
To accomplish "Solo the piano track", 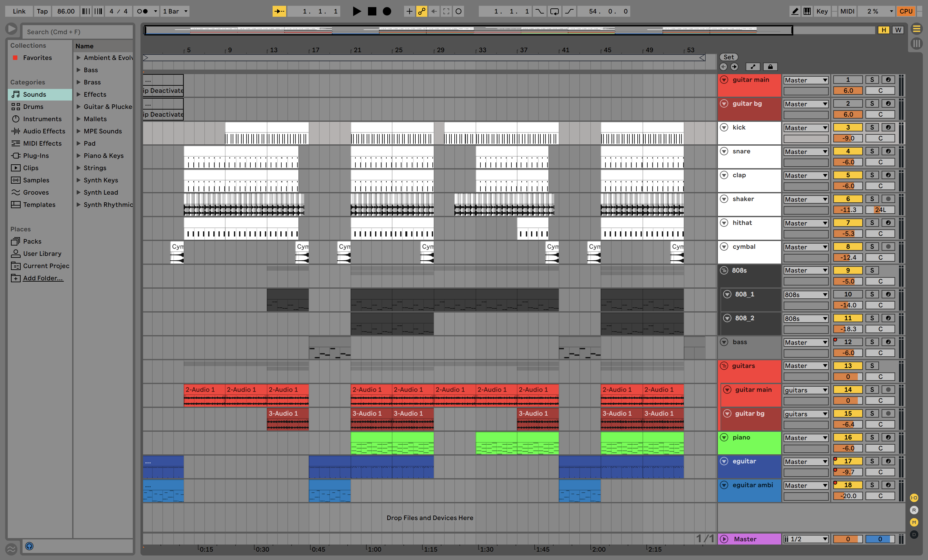I will 872,437.
